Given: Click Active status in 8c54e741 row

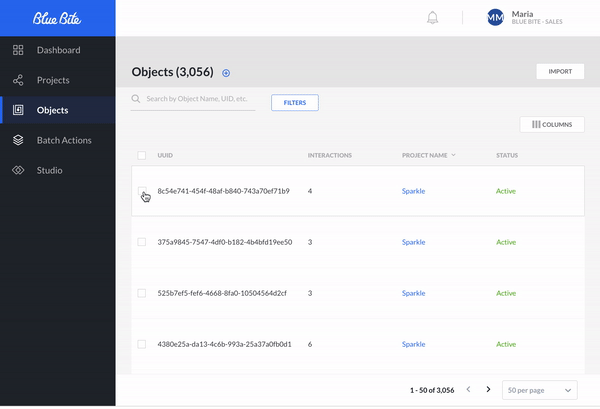Looking at the screenshot, I should click(506, 191).
